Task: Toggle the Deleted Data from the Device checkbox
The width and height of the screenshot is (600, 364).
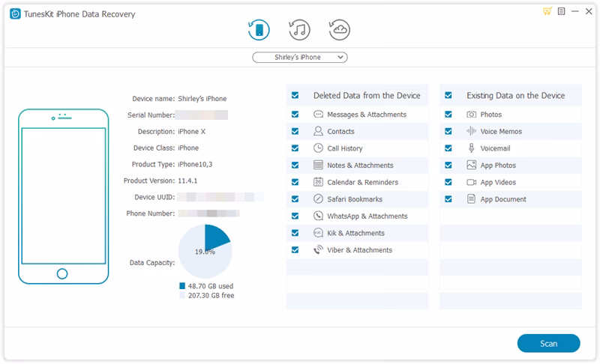Action: (295, 96)
